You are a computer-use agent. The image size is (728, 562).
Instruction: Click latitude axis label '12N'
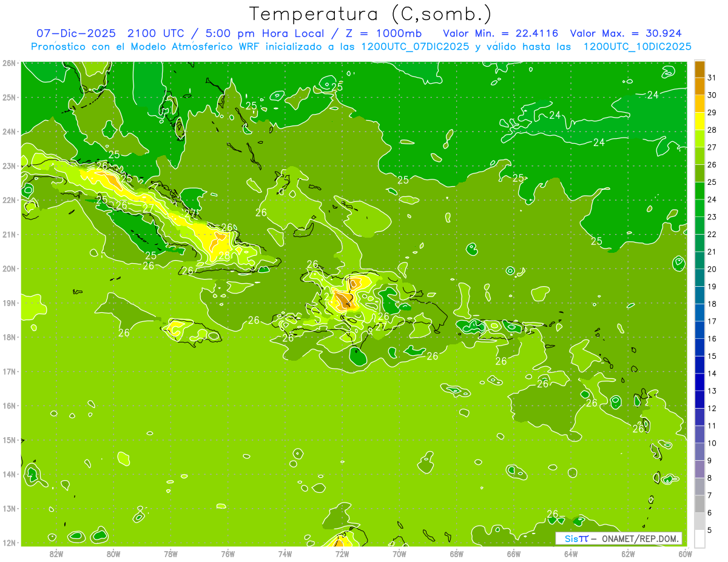9,543
